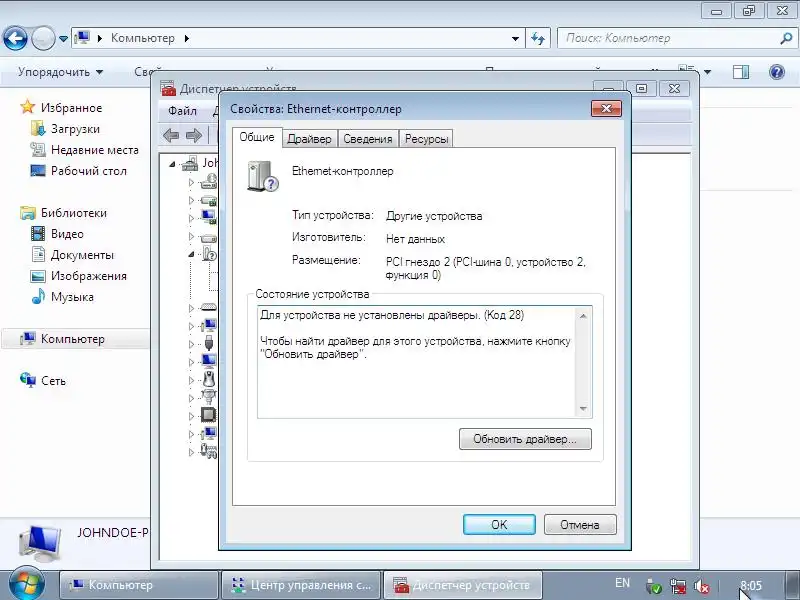
Task: Open the address bar history dropdown arrow
Action: 515,39
